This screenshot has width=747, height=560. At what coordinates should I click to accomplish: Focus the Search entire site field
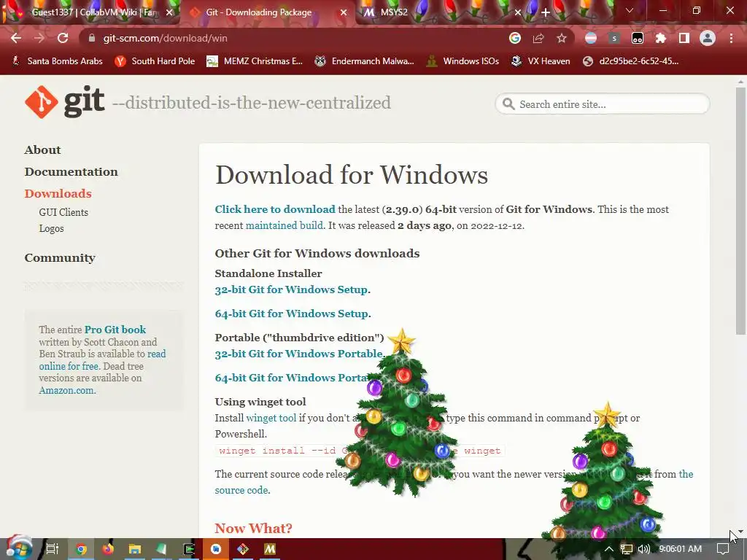click(603, 104)
